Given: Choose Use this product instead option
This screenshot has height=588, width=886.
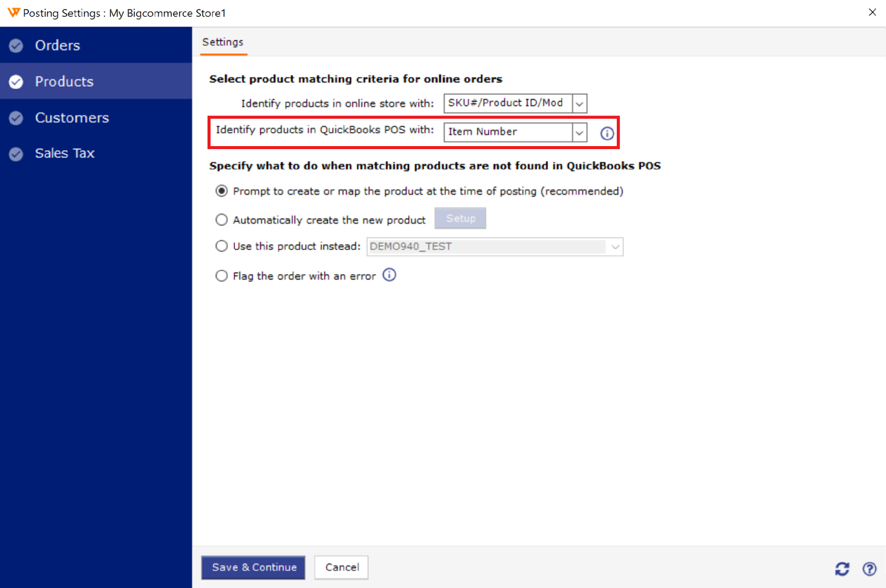Looking at the screenshot, I should tap(221, 246).
